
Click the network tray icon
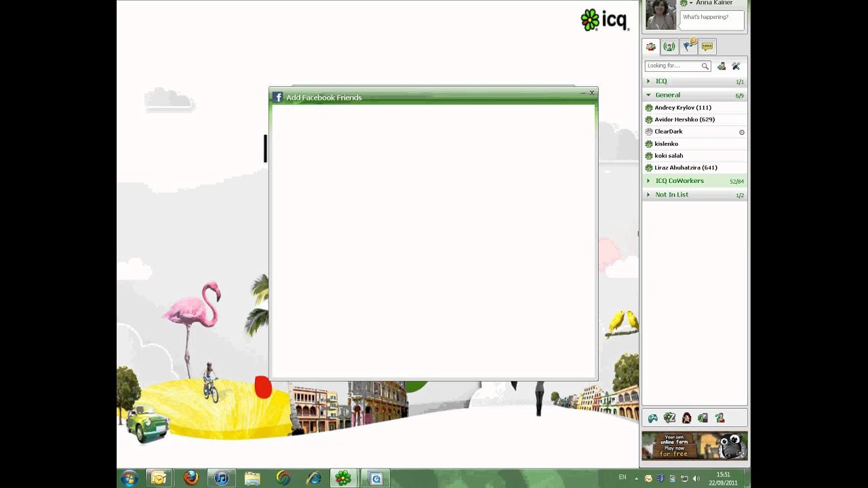click(x=684, y=479)
